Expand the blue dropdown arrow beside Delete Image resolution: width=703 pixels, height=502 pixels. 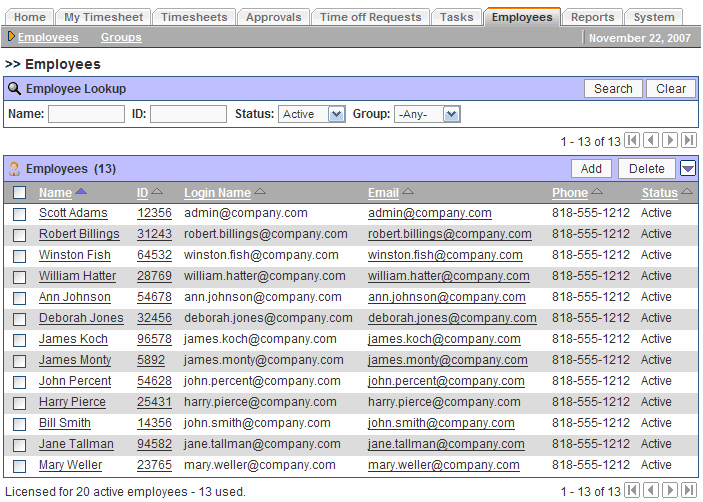(688, 168)
